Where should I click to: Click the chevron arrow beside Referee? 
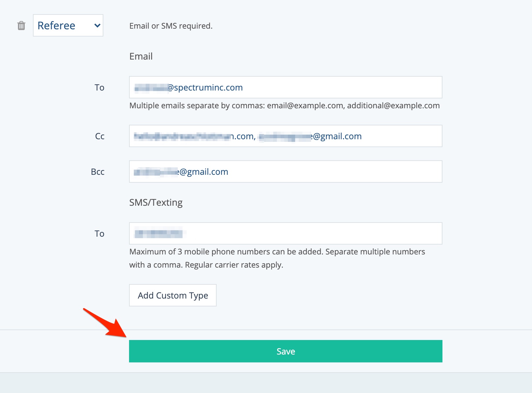[x=97, y=26]
